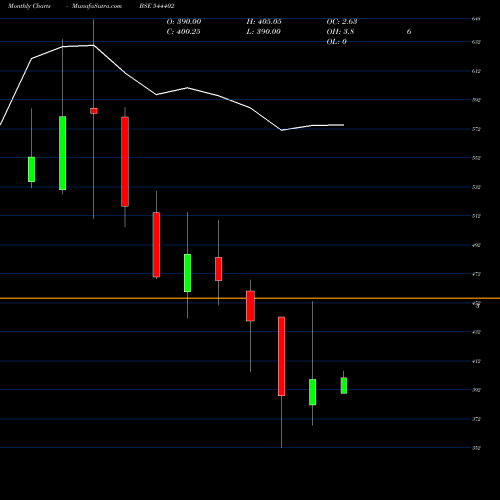Click the 372 price axis label
The height and width of the screenshot is (500, 500).
coord(476,419)
